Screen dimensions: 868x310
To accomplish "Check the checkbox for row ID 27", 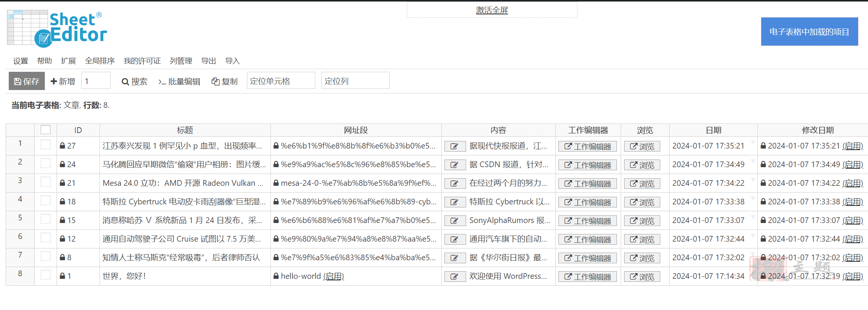I will (46, 144).
